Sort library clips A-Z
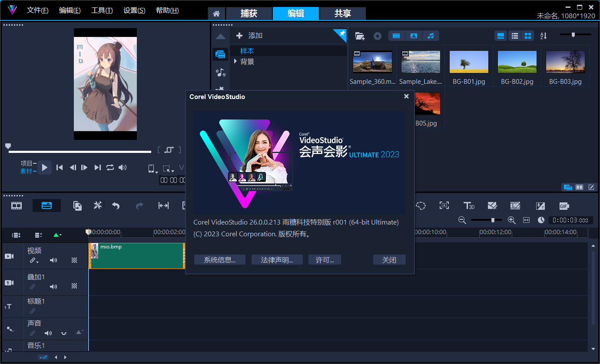The image size is (600, 364). [x=543, y=36]
